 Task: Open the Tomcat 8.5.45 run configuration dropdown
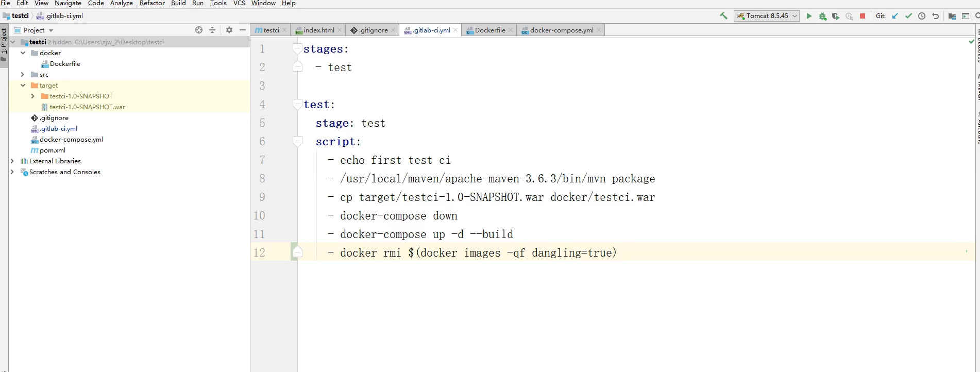click(x=767, y=16)
